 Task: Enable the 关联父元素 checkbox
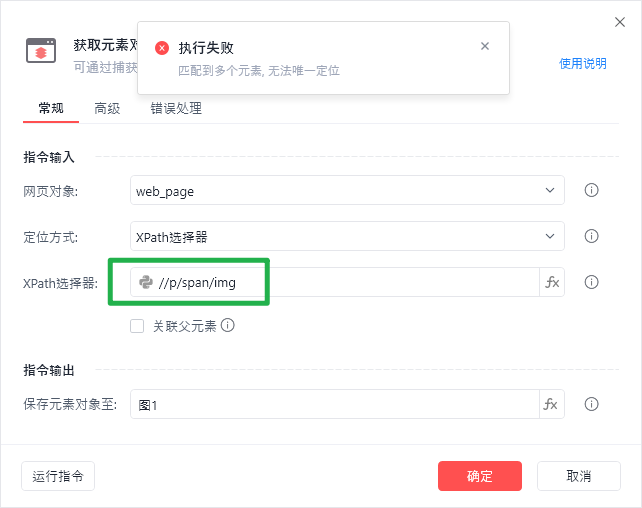[138, 325]
